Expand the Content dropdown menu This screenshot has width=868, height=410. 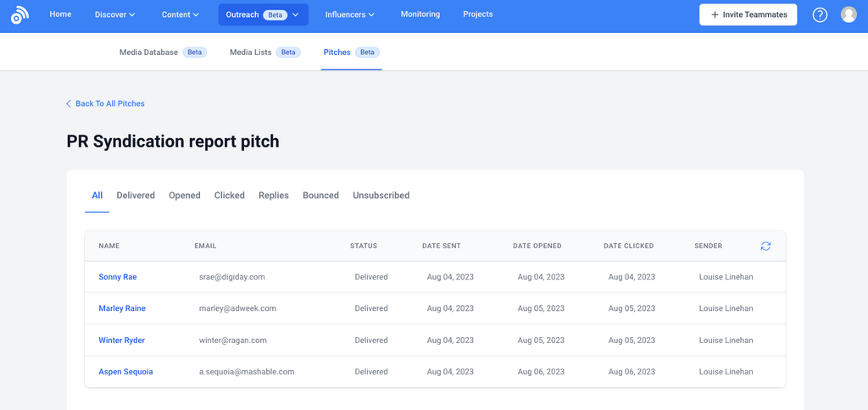180,15
